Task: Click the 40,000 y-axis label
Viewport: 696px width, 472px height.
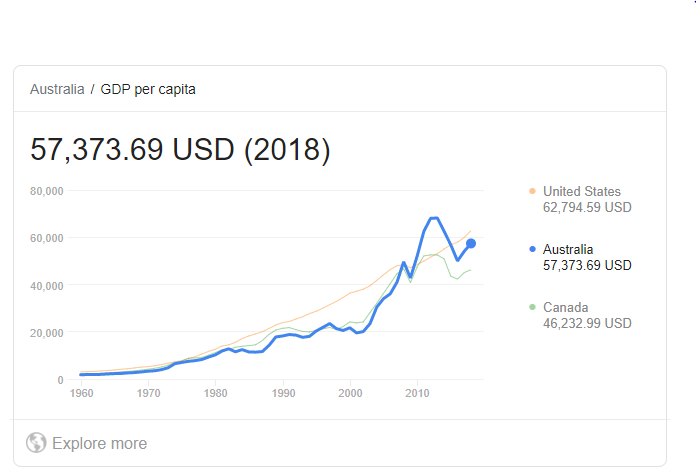Action: pyautogui.click(x=47, y=286)
